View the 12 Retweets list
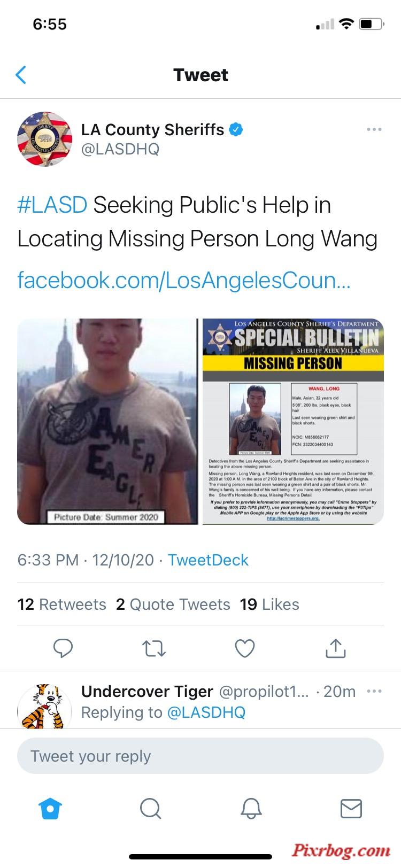The width and height of the screenshot is (401, 868). coord(62,604)
